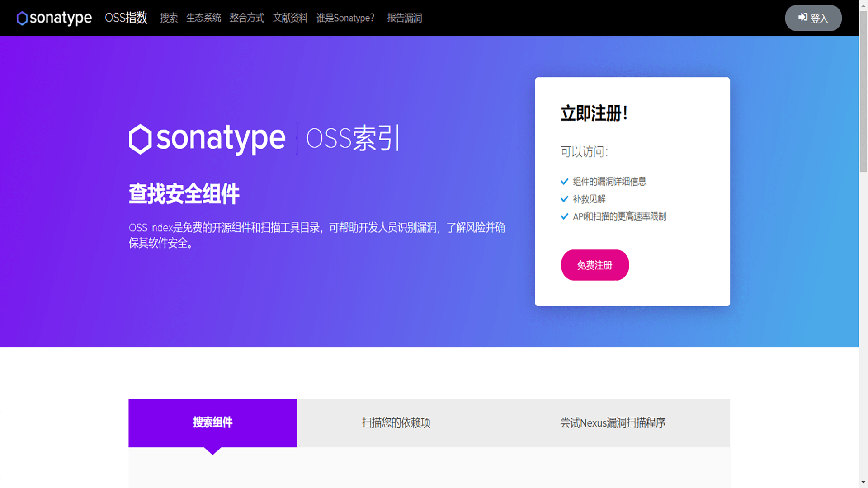
Task: Click checkmark beside 补救见解
Action: coord(564,199)
